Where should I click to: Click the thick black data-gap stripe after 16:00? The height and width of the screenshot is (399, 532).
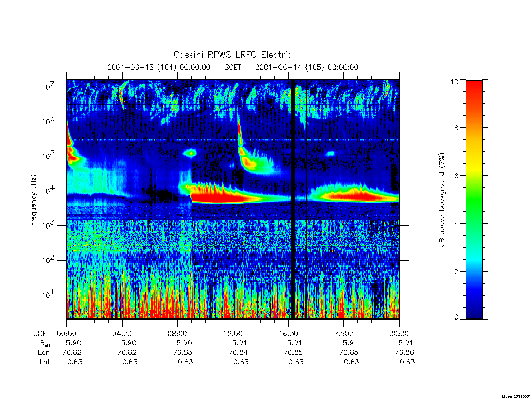tap(293, 199)
